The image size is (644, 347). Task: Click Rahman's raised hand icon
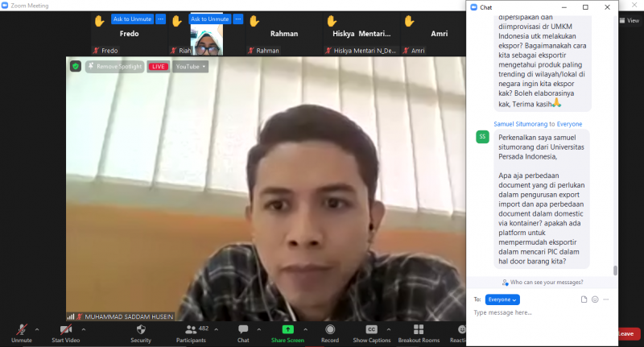coord(254,21)
